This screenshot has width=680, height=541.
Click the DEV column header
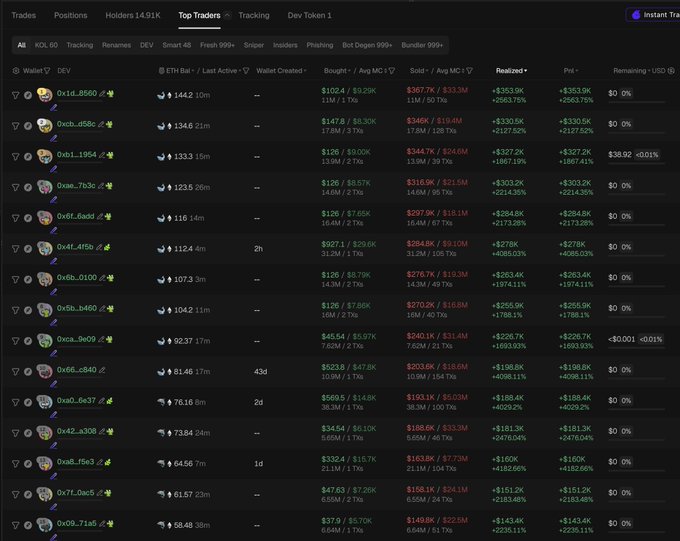(64, 71)
